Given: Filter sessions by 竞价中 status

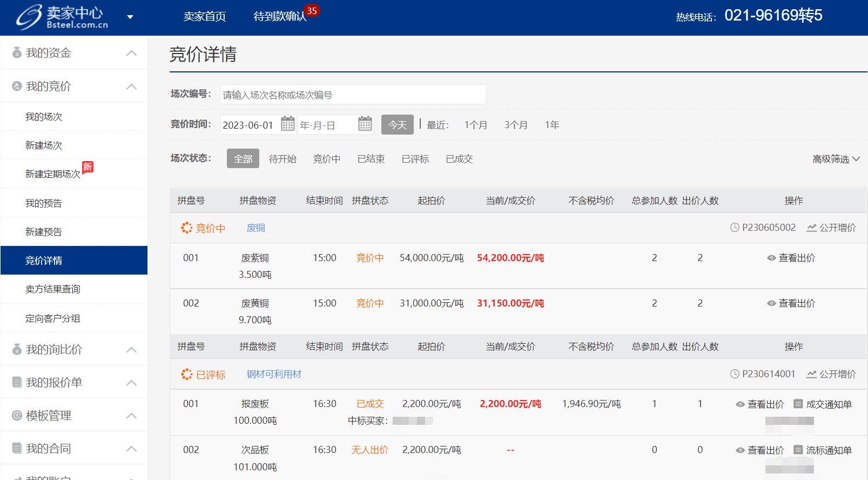Looking at the screenshot, I should point(327,159).
